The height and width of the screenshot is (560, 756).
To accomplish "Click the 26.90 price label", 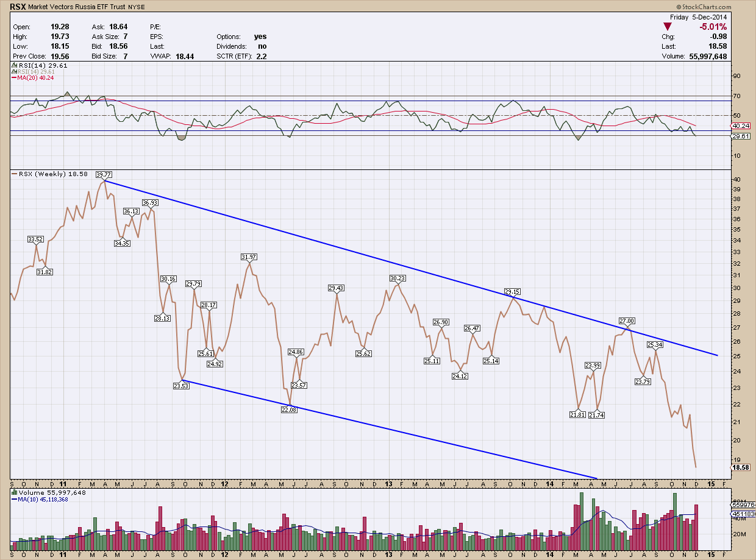I will [441, 322].
